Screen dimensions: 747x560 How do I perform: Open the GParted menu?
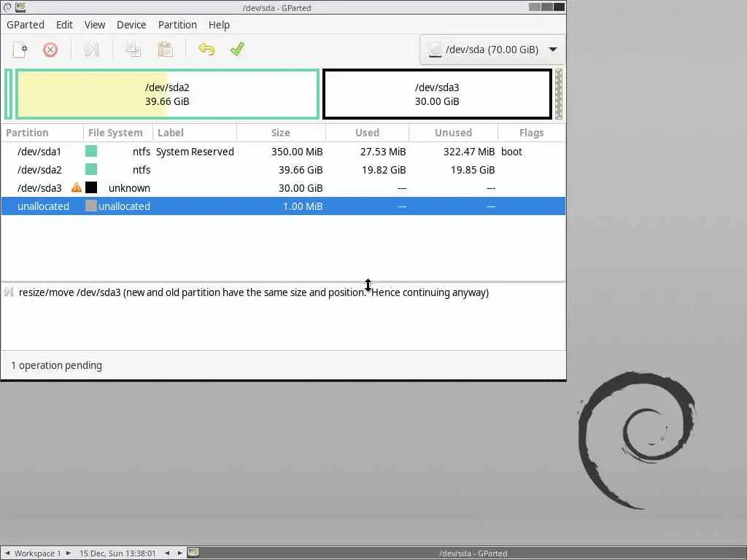click(x=26, y=25)
